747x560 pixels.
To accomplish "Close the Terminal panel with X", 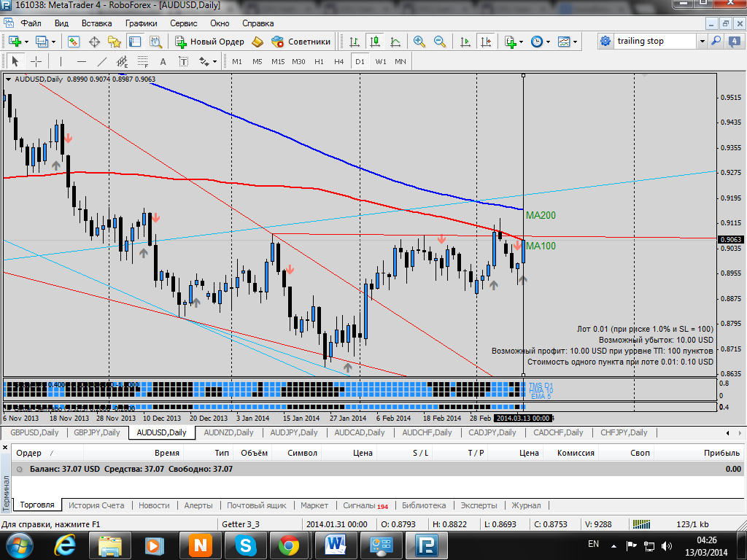I will click(5, 448).
